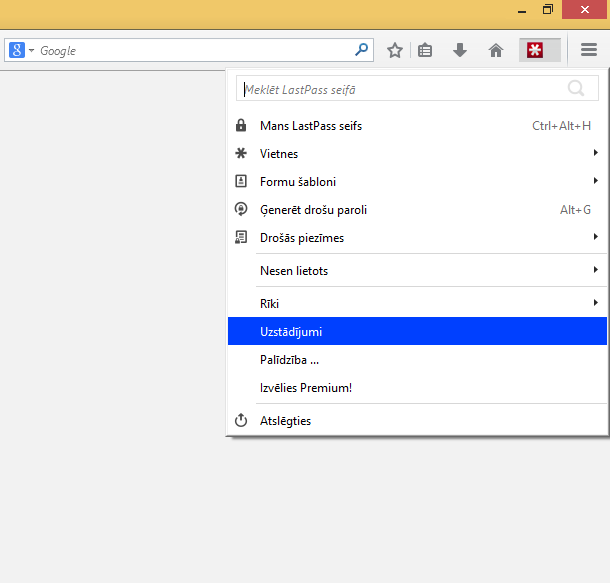Image resolution: width=610 pixels, height=583 pixels.
Task: Show bookmarks list icon
Action: coord(425,50)
